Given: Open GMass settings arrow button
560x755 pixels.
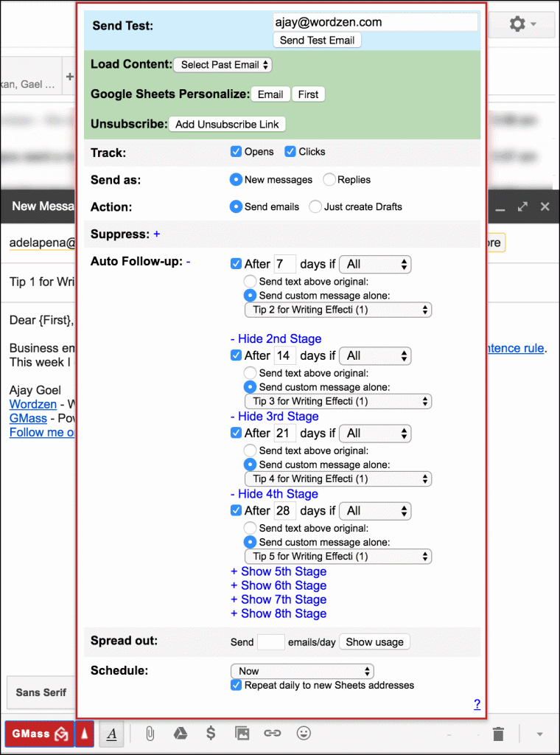Looking at the screenshot, I should 85,734.
